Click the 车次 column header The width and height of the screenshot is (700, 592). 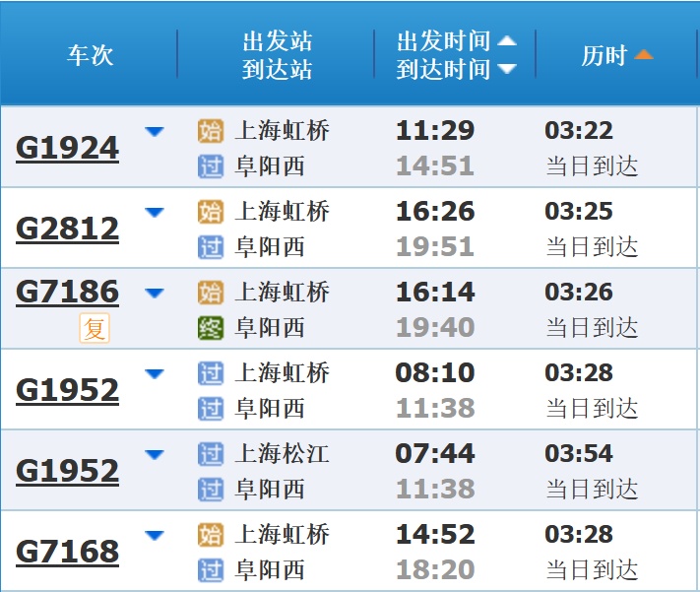(x=90, y=55)
